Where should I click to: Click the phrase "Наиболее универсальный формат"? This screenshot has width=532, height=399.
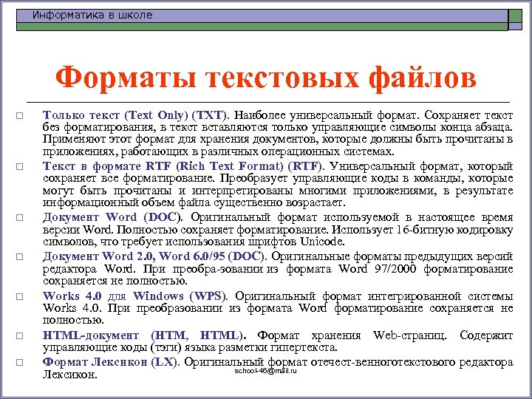tap(325, 115)
